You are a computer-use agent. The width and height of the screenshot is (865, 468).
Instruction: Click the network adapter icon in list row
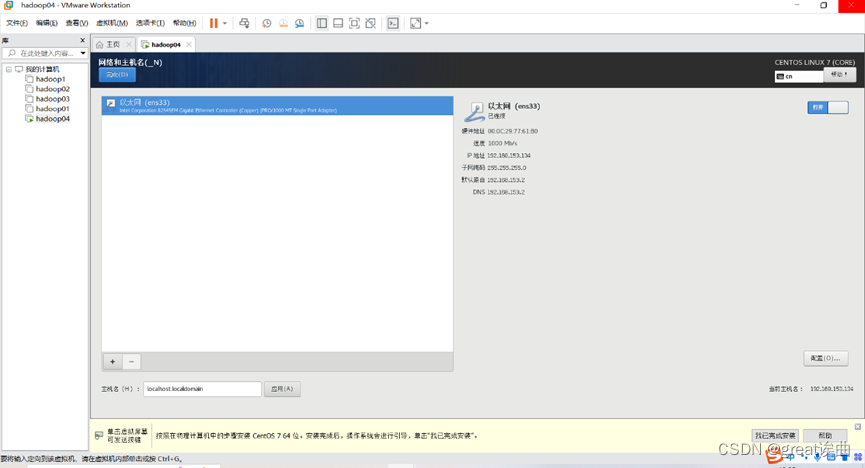pos(111,103)
